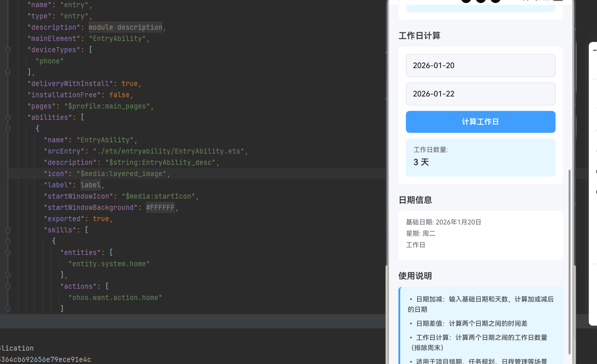
Task: Open the EntryAbility.ets srcEntry path
Action: 170,152
